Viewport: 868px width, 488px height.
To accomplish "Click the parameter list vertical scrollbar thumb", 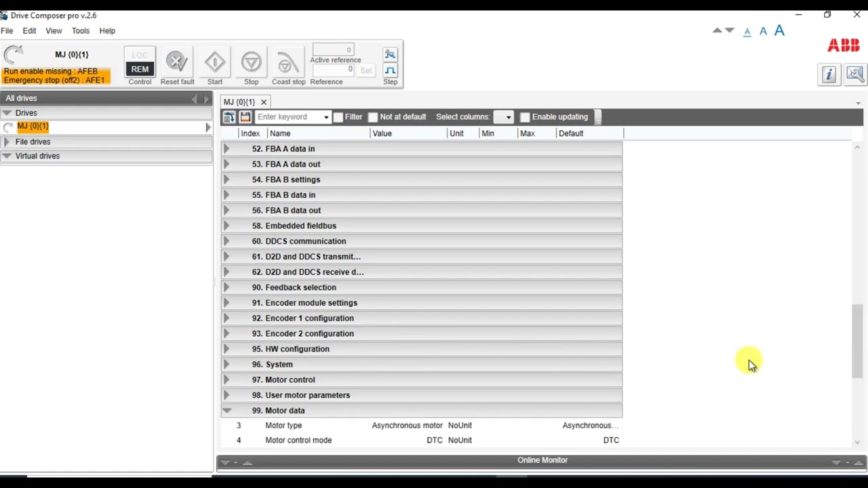I will tap(857, 342).
